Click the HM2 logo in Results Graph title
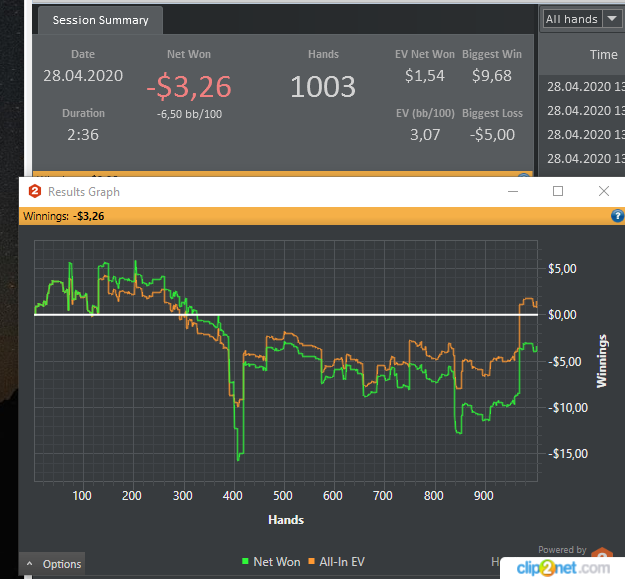 [x=35, y=192]
